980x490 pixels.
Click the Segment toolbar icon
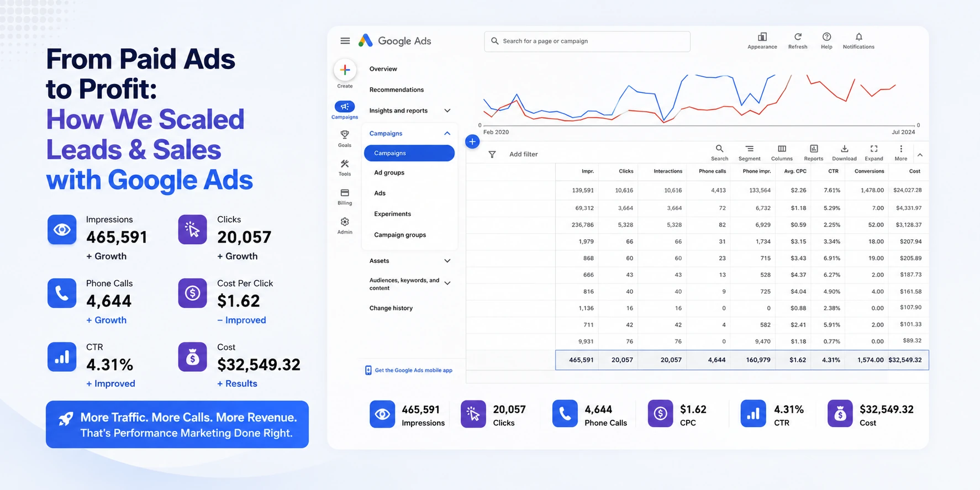749,149
